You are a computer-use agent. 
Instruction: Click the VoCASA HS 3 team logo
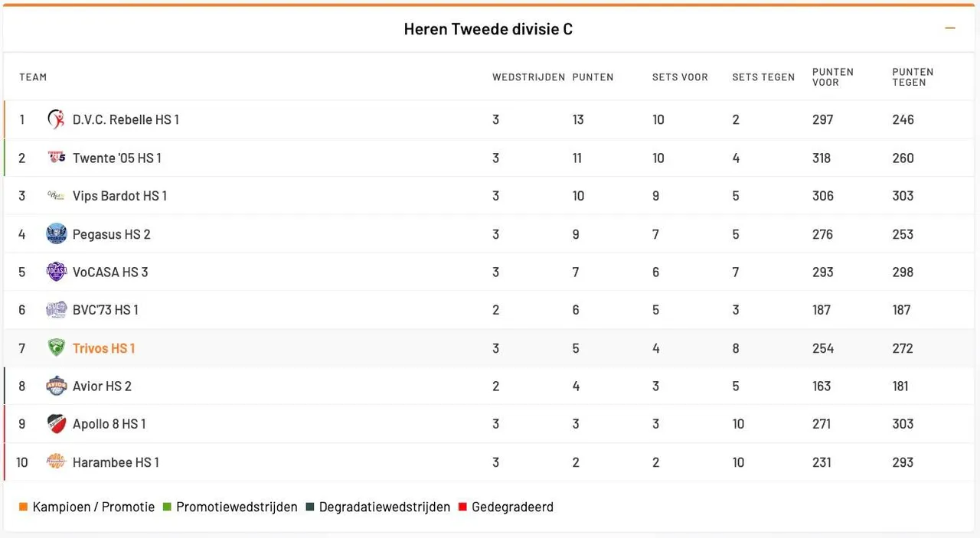56,272
